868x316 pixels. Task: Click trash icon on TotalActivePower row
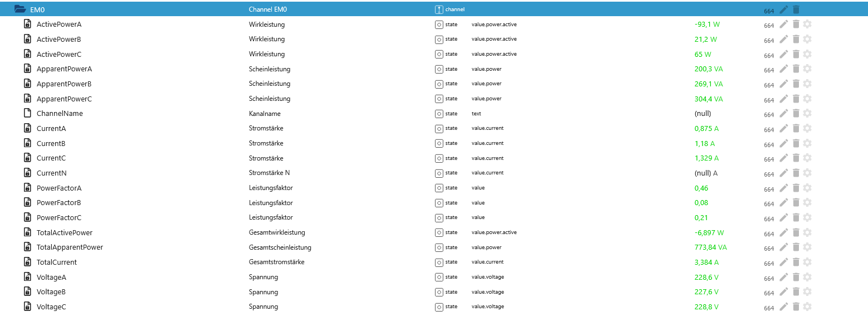pyautogui.click(x=796, y=232)
